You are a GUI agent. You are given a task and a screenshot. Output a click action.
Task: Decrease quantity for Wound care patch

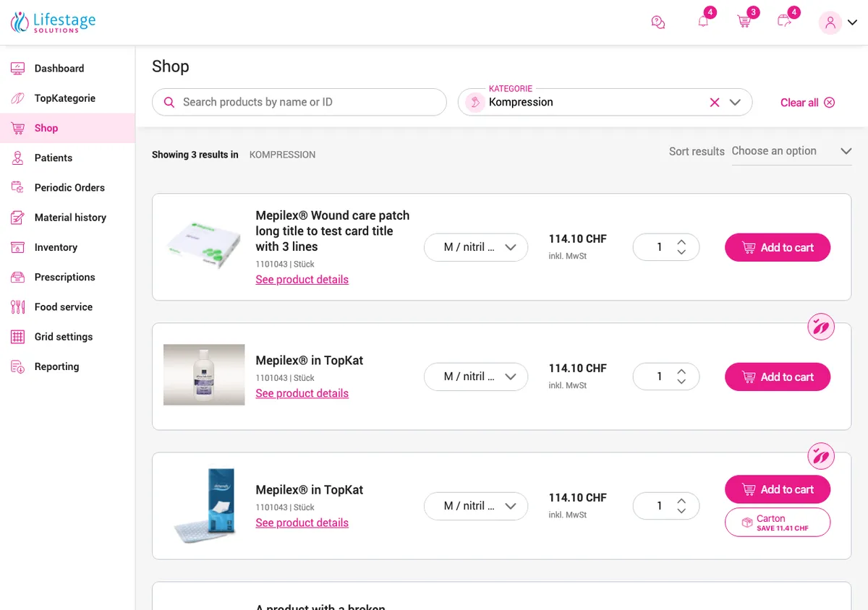point(681,252)
